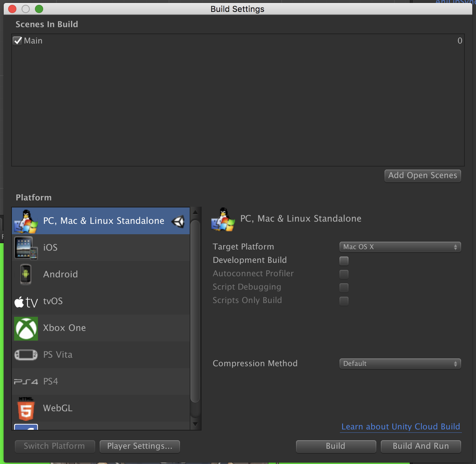The width and height of the screenshot is (476, 464).
Task: Click the green zoom window button
Action: coord(39,9)
